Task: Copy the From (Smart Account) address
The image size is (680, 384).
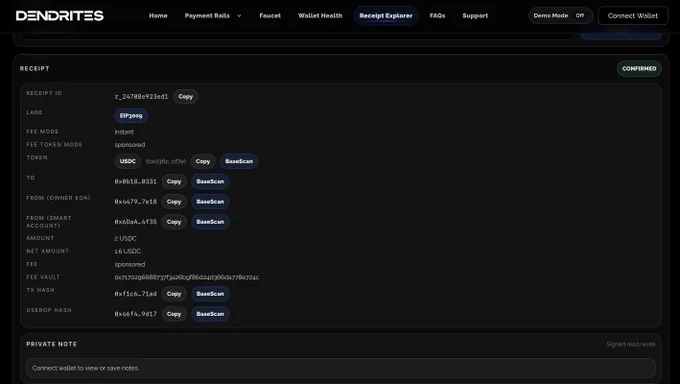Action: (x=174, y=222)
